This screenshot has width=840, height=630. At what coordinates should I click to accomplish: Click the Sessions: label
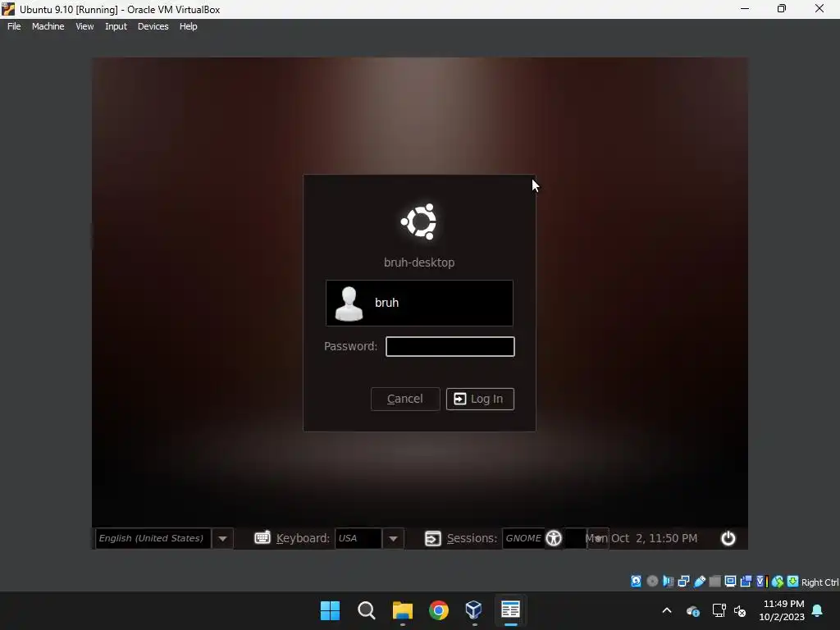472,538
